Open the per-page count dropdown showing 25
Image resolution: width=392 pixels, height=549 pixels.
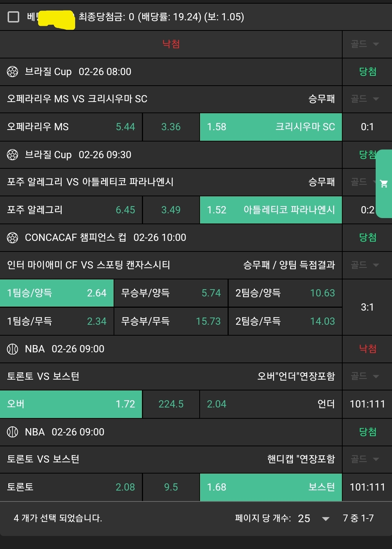pos(314,519)
